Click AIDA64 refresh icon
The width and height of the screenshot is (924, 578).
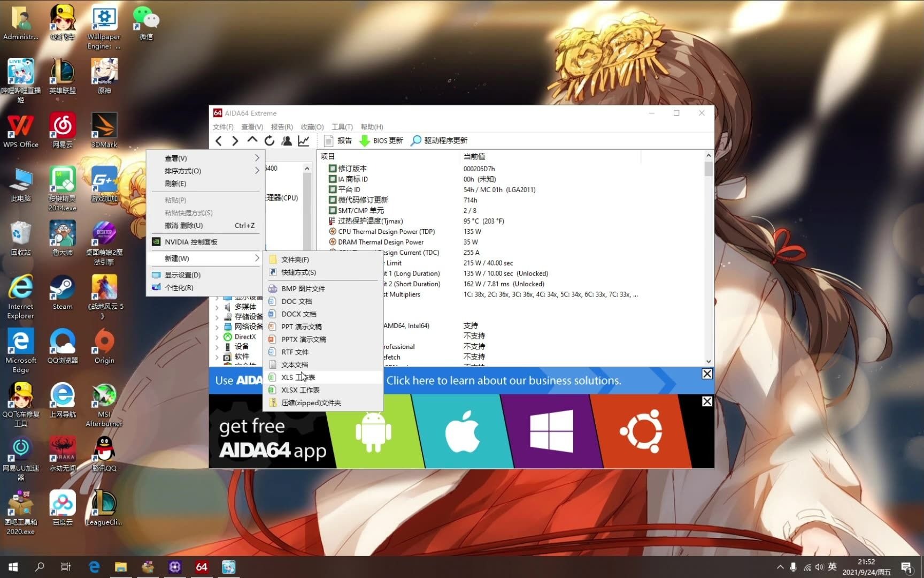(x=269, y=141)
